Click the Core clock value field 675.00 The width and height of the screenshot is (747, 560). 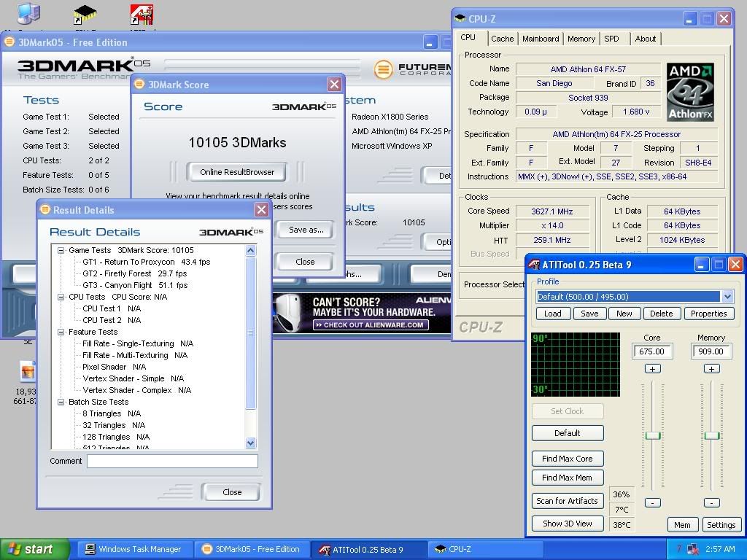(x=651, y=351)
